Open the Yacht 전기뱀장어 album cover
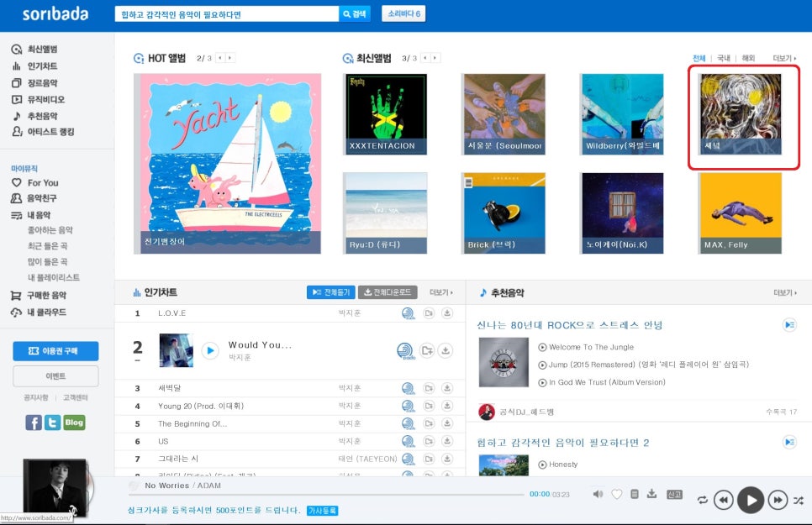This screenshot has width=812, height=525. pyautogui.click(x=227, y=164)
